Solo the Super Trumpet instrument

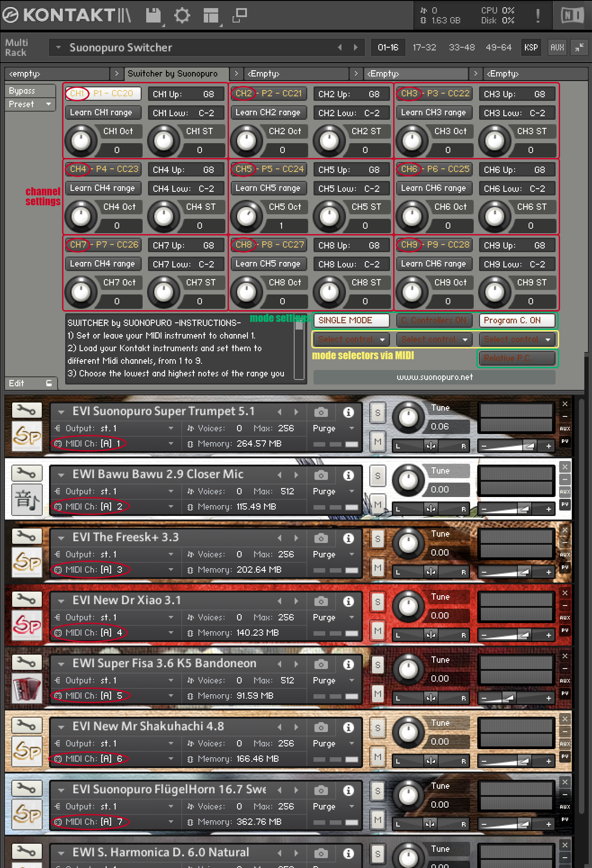coord(377,413)
